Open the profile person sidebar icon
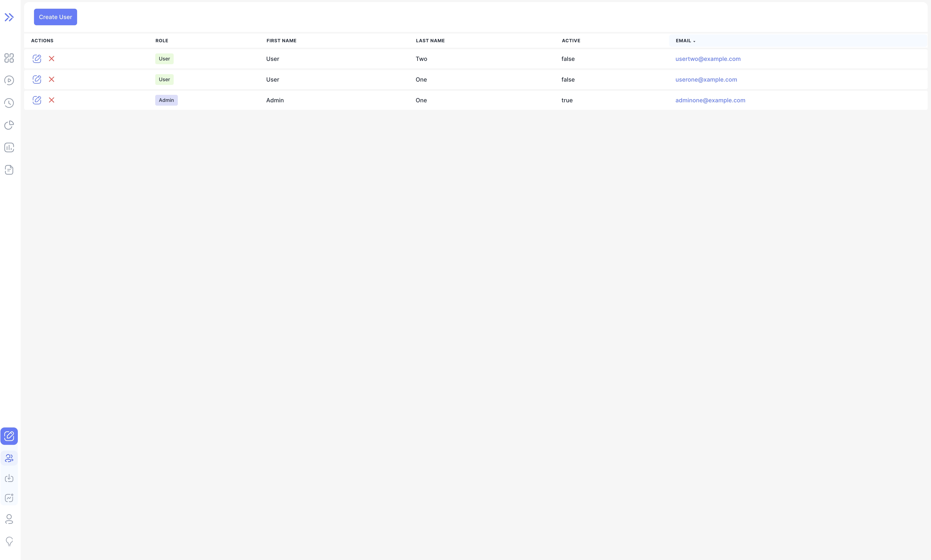Viewport: 931px width, 560px height. click(x=9, y=519)
